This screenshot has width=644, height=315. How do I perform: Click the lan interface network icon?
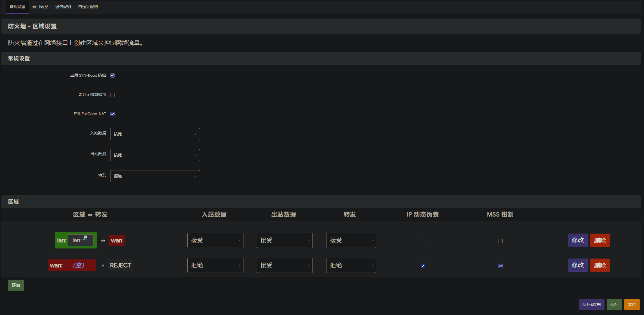[85, 238]
